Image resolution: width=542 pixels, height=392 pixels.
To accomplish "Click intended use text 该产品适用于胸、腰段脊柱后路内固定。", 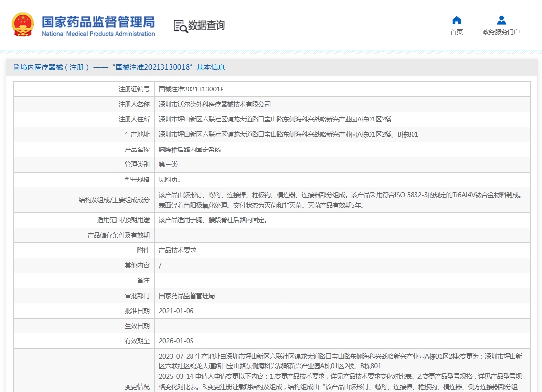I will point(214,220).
